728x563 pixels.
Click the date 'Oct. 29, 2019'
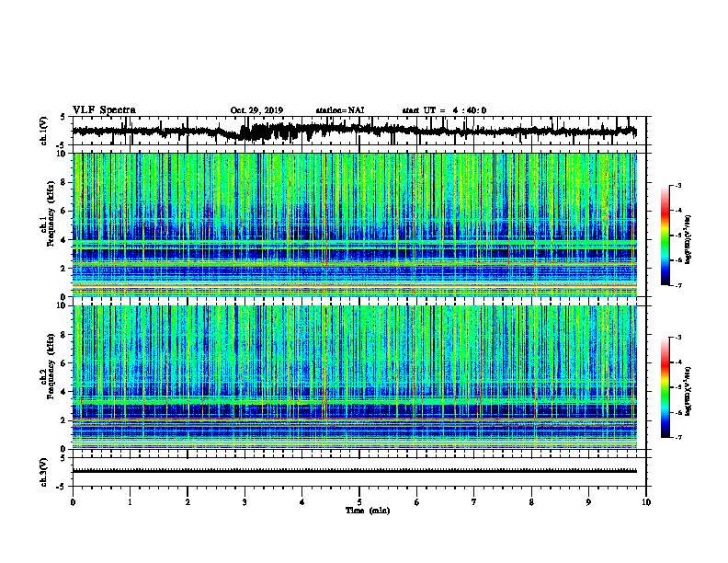coord(256,110)
